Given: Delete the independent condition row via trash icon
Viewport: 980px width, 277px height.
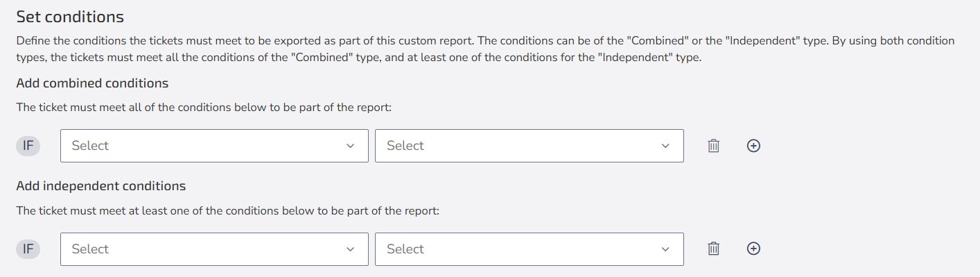Looking at the screenshot, I should tap(713, 249).
